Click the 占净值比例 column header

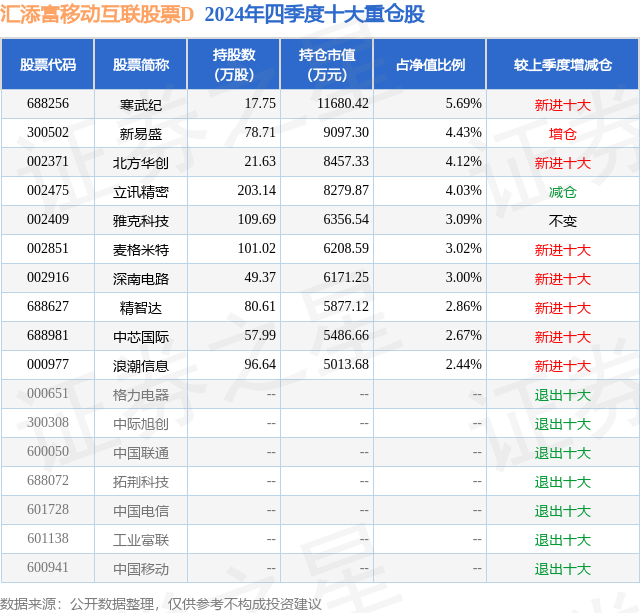click(x=430, y=64)
